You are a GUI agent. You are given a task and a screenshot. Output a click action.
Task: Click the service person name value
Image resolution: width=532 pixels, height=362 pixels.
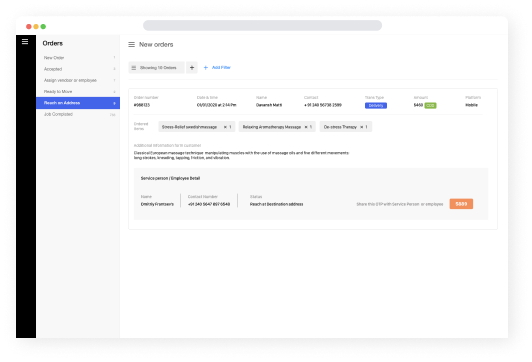click(x=157, y=204)
